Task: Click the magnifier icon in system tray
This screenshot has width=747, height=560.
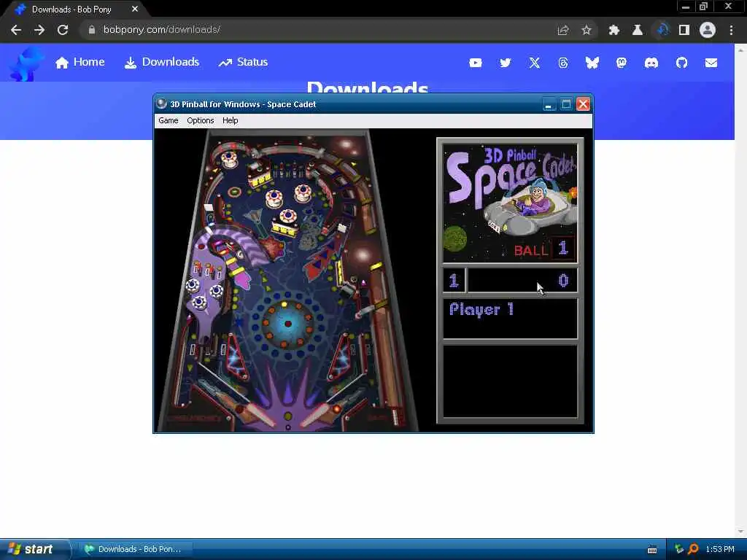Action: (693, 549)
